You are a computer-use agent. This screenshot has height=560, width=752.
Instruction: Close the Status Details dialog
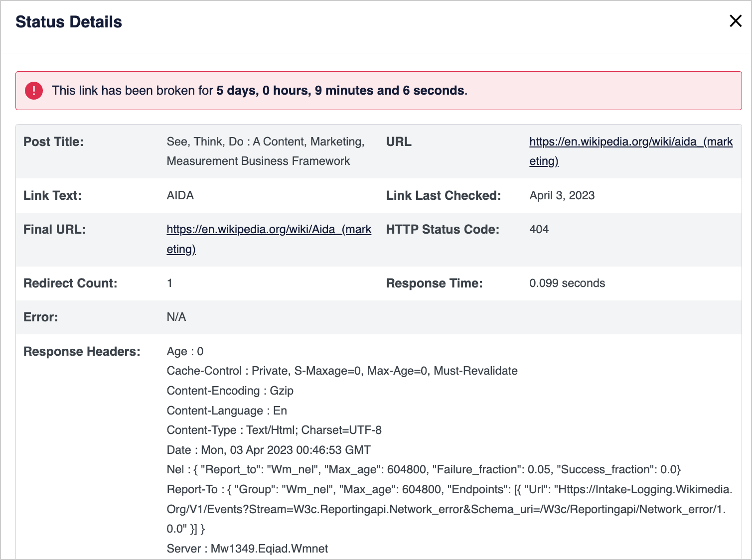[736, 21]
